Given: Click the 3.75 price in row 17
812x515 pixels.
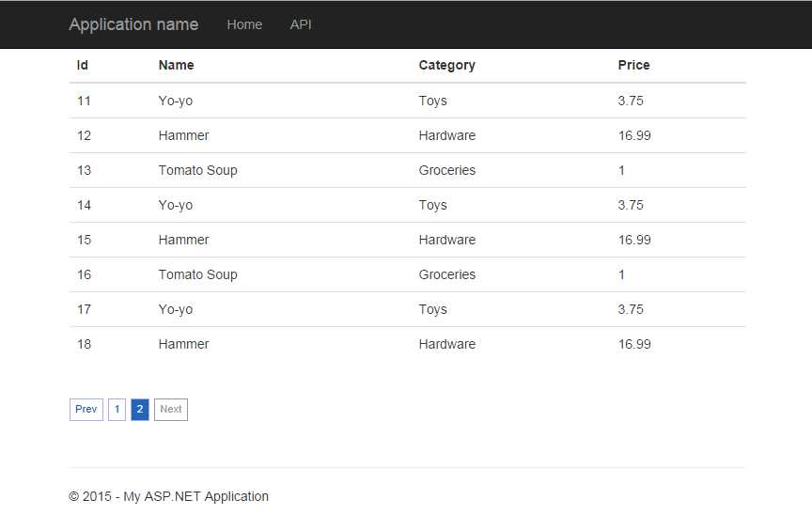Looking at the screenshot, I should pyautogui.click(x=631, y=309).
